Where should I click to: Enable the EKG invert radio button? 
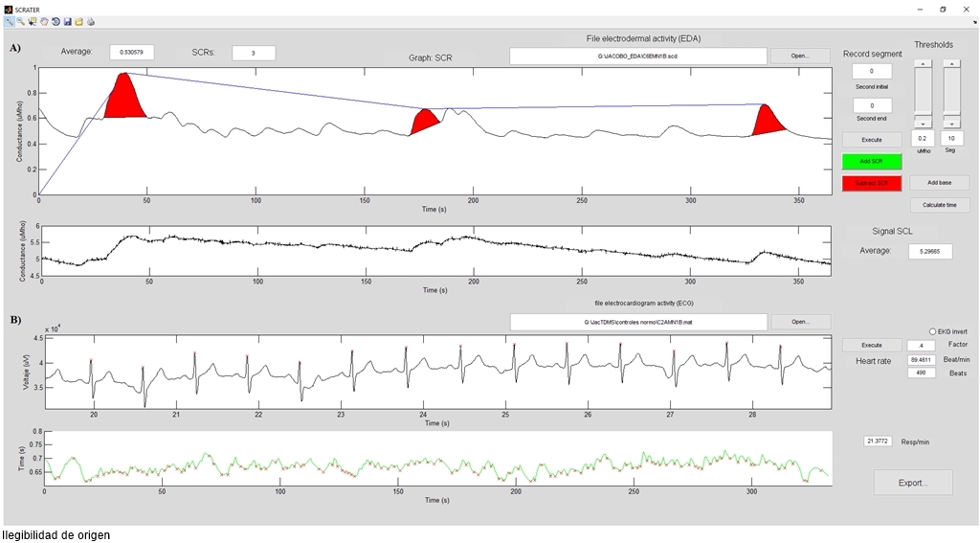tap(933, 331)
